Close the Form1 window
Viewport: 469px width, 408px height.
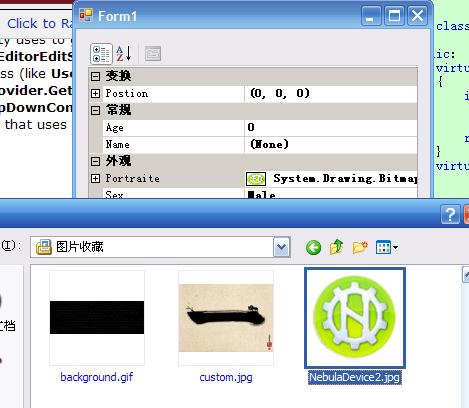click(417, 16)
